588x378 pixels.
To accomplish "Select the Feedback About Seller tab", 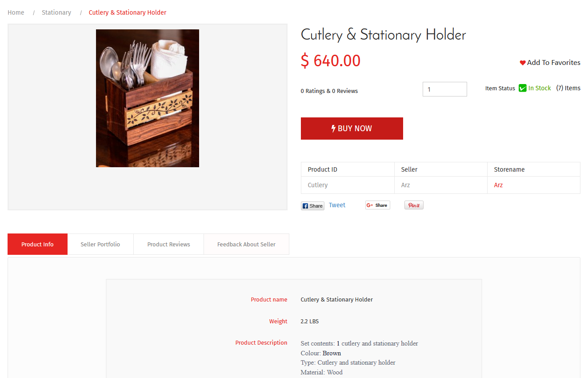I will [246, 244].
